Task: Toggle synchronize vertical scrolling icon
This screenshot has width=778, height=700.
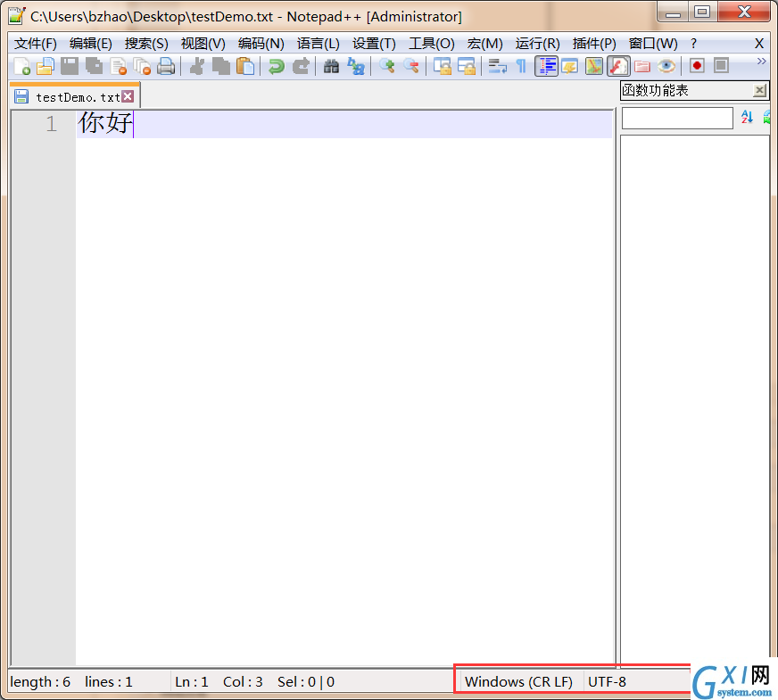Action: [443, 66]
